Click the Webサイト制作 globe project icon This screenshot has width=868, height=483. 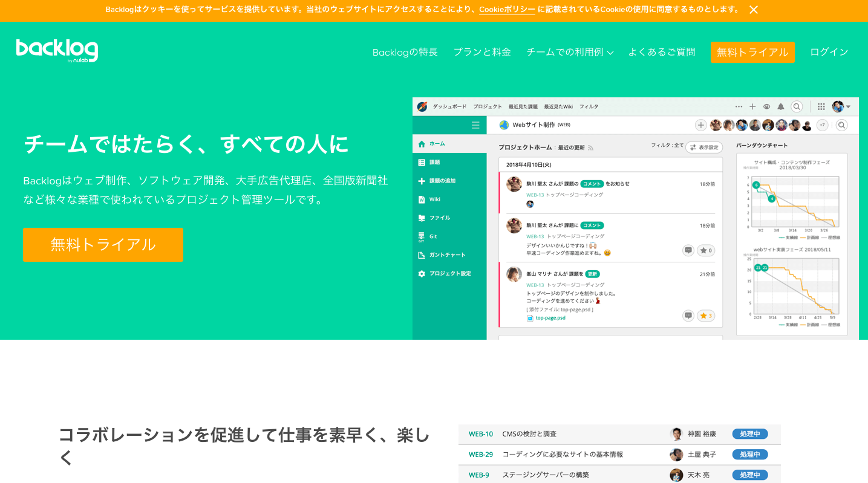(x=504, y=125)
